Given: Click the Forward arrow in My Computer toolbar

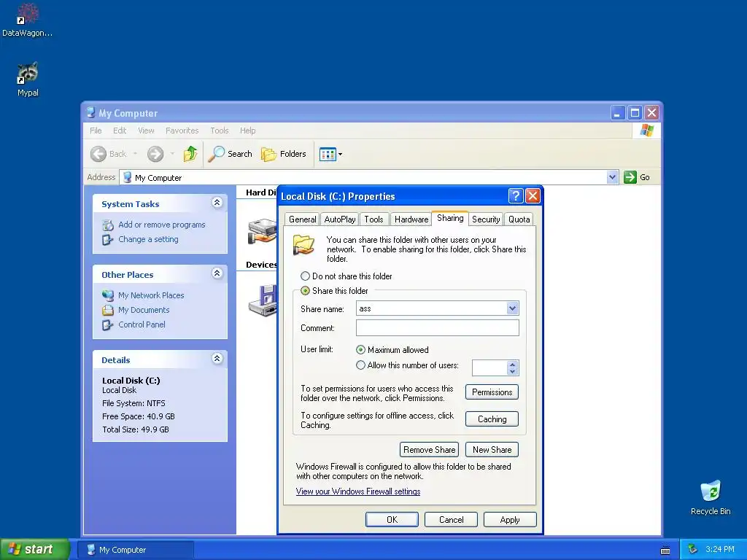Looking at the screenshot, I should (155, 154).
